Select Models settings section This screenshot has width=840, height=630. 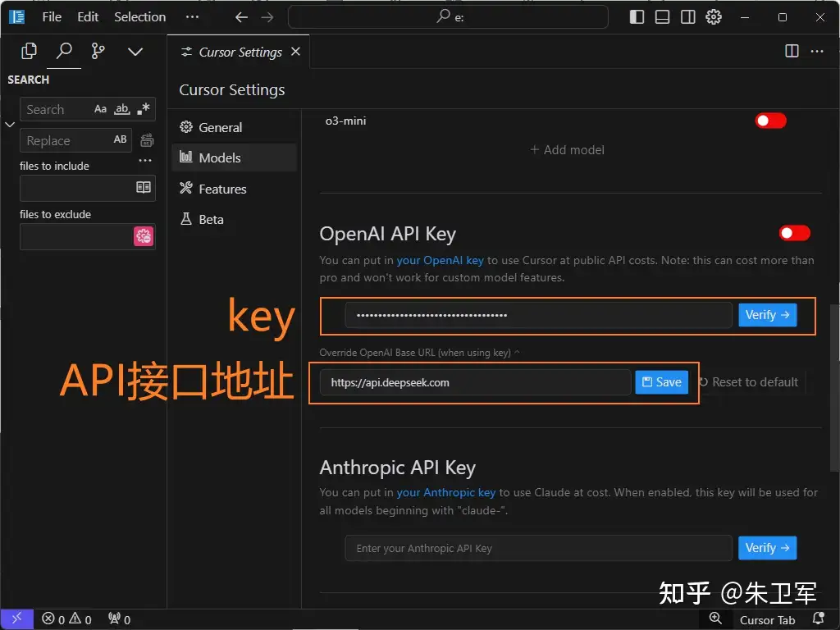(x=234, y=157)
